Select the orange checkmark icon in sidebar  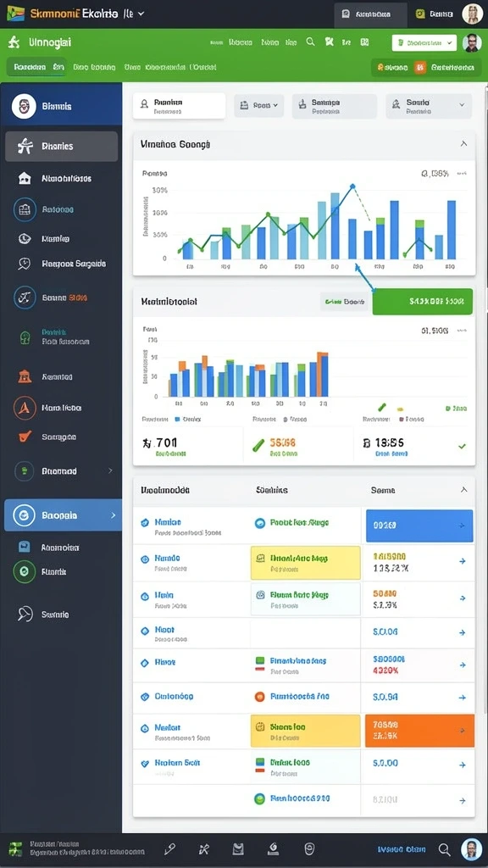25,437
